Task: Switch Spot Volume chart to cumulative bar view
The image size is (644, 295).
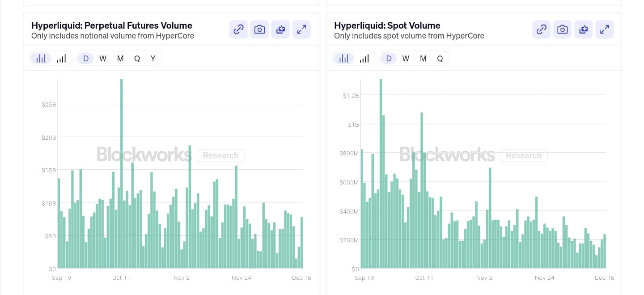Action: 364,58
